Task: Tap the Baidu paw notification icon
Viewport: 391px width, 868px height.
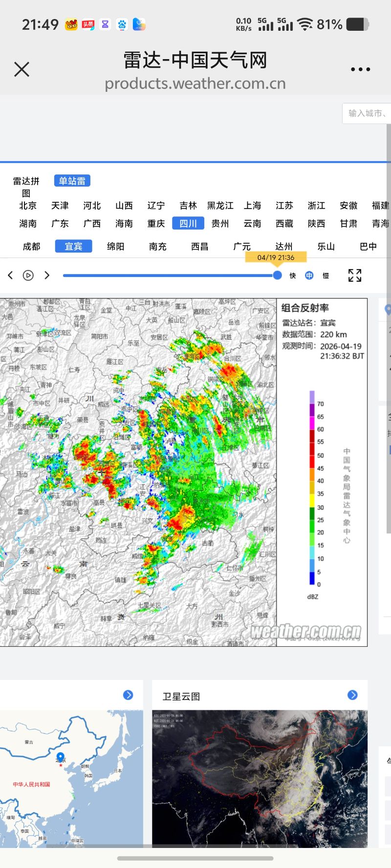Action: (122, 24)
